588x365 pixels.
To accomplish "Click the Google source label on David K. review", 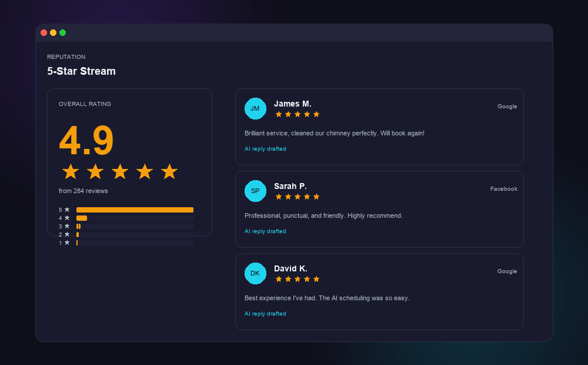I will coord(507,271).
